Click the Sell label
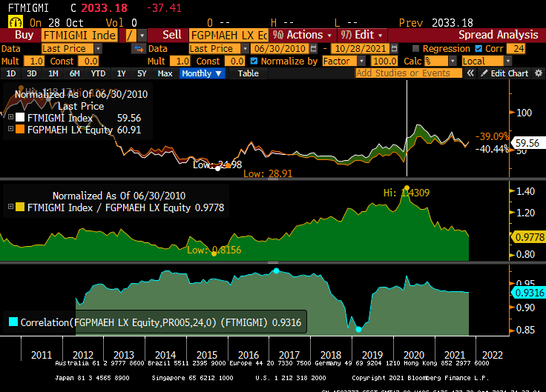 pyautogui.click(x=172, y=35)
